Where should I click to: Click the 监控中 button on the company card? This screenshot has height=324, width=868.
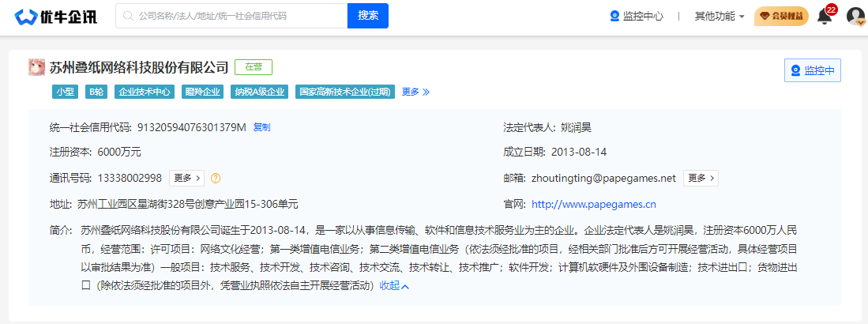click(x=812, y=70)
